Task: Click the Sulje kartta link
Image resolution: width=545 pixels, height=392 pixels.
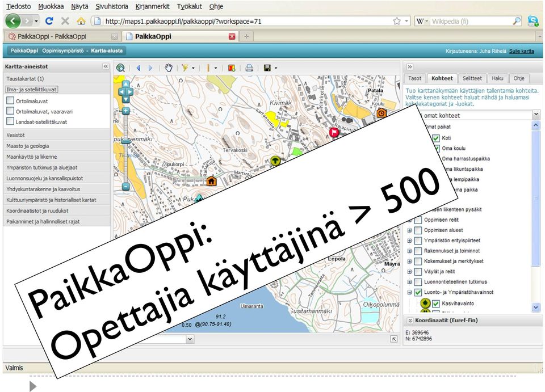Action: coord(521,51)
